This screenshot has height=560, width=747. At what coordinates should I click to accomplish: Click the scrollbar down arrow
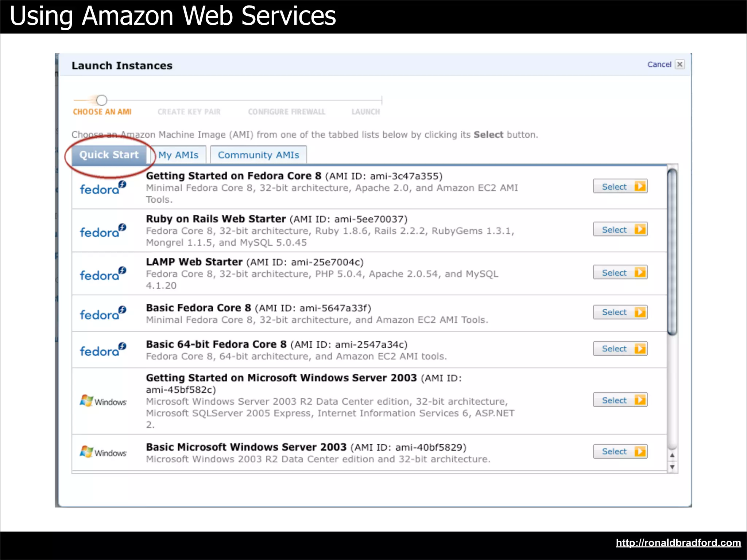[672, 467]
